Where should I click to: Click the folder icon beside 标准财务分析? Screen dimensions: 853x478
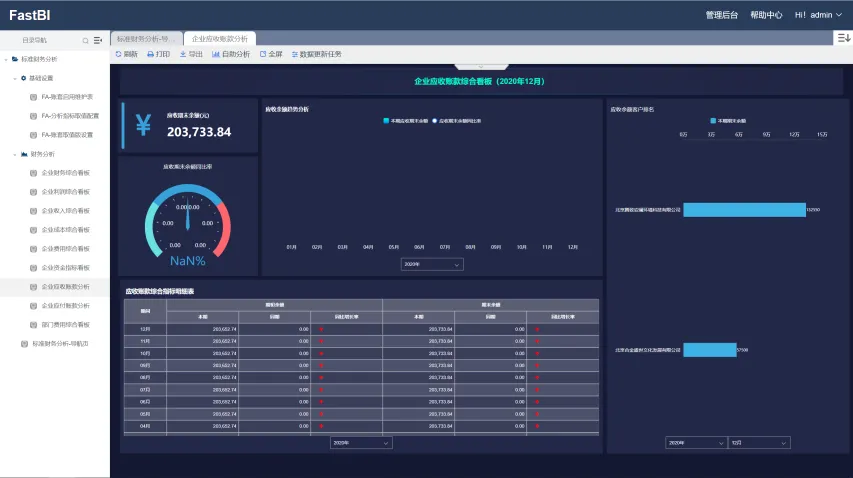coord(15,59)
